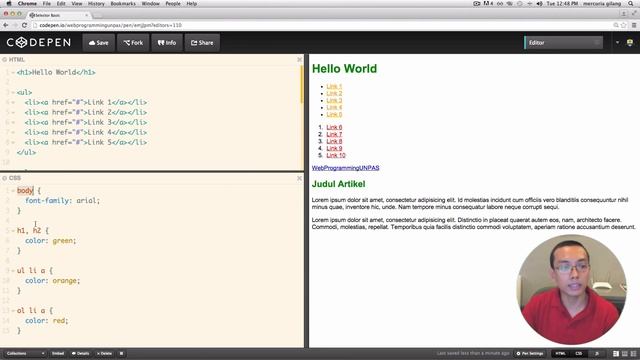Open the Collections dropdown

pos(25,353)
